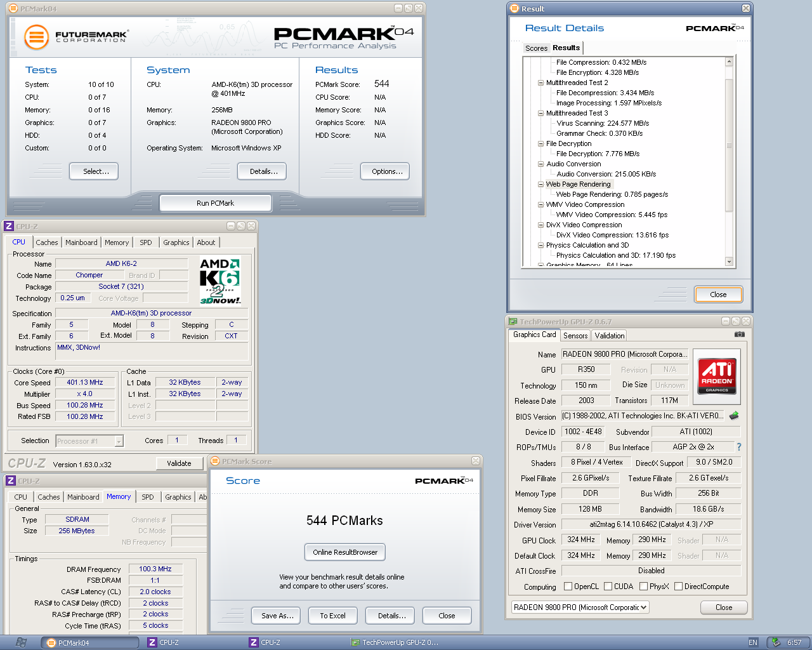Switch to the Sensors tab in GPU-Z

pos(575,336)
